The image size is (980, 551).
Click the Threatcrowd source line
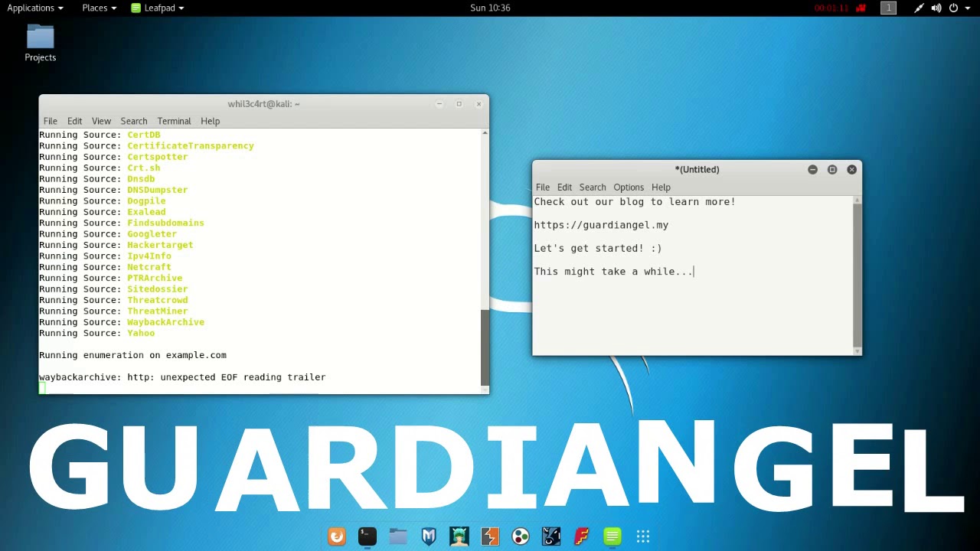coord(113,300)
